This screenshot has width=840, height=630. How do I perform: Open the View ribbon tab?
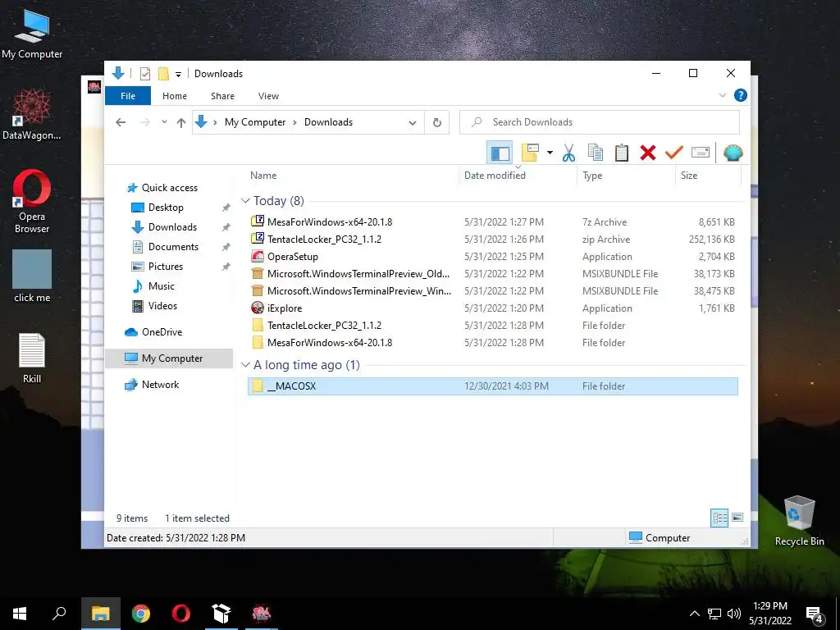268,96
